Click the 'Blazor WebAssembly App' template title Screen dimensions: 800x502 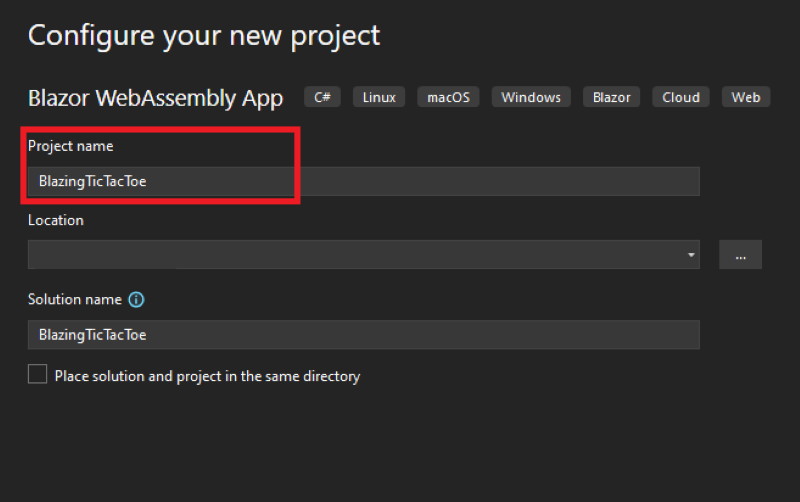[x=155, y=98]
